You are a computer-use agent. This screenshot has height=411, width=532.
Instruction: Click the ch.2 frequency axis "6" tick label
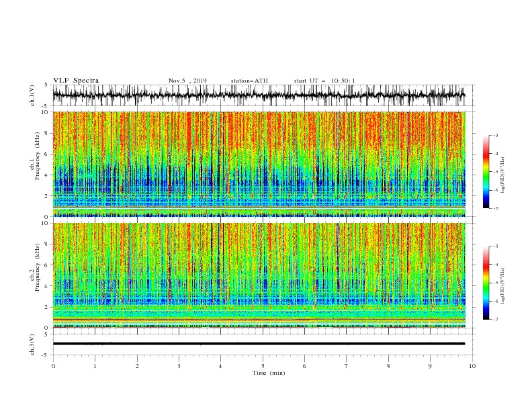click(x=48, y=265)
